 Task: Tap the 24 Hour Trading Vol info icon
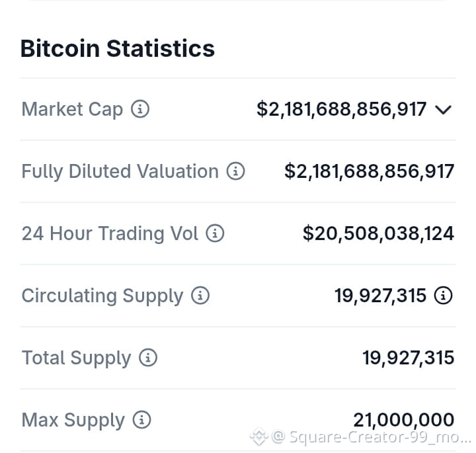coord(215,233)
